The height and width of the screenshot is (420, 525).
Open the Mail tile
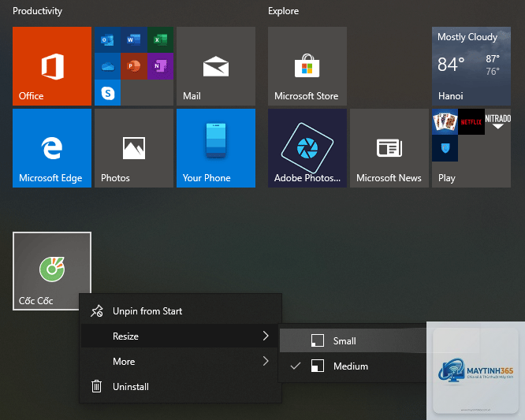click(x=216, y=66)
